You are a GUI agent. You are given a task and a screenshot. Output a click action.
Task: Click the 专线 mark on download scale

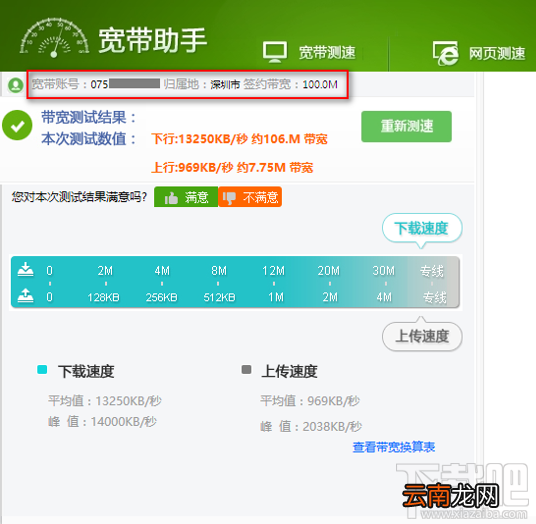[432, 271]
